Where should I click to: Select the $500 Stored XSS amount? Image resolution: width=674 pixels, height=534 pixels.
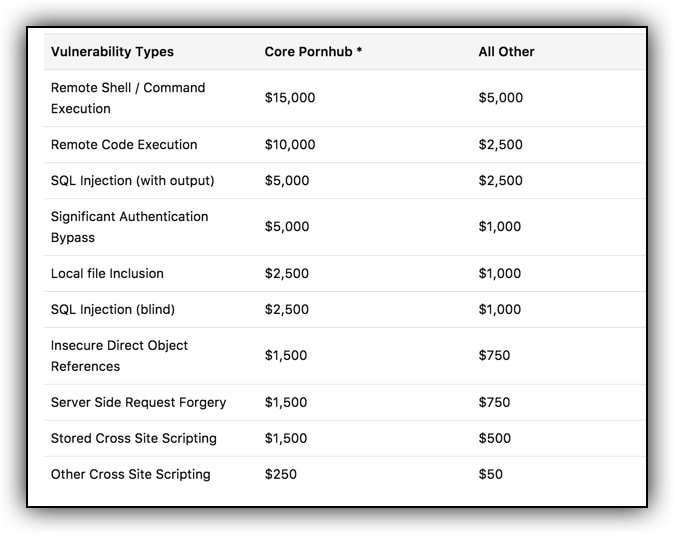(495, 438)
